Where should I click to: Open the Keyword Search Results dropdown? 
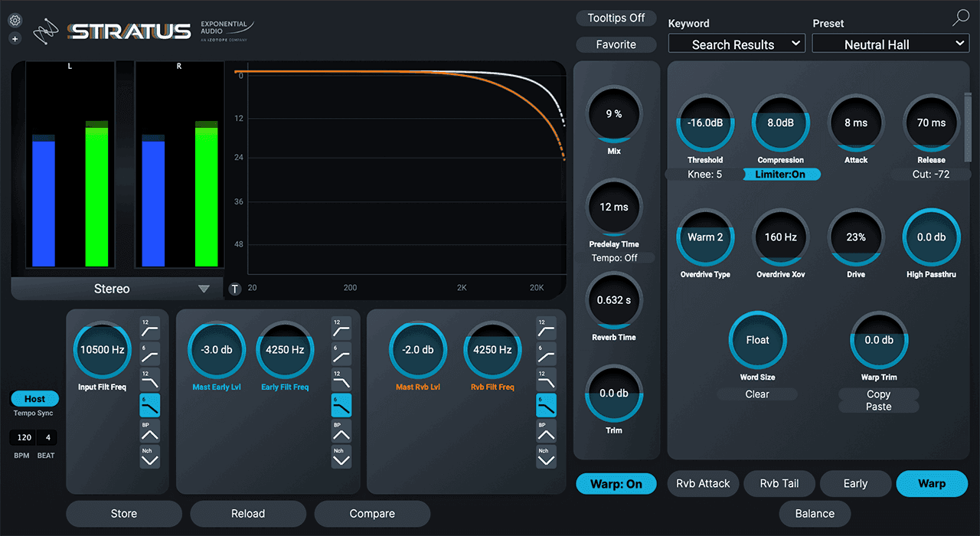coord(737,44)
